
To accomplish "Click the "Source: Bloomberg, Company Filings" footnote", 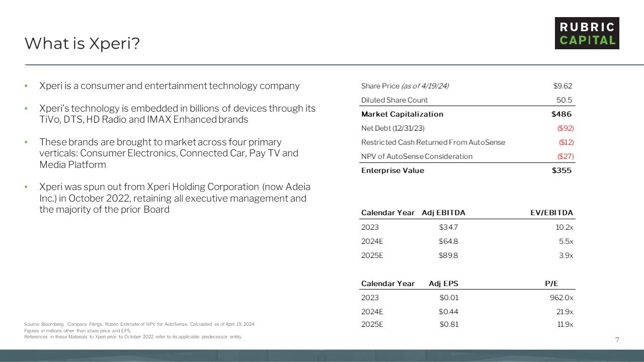I will [140, 324].
